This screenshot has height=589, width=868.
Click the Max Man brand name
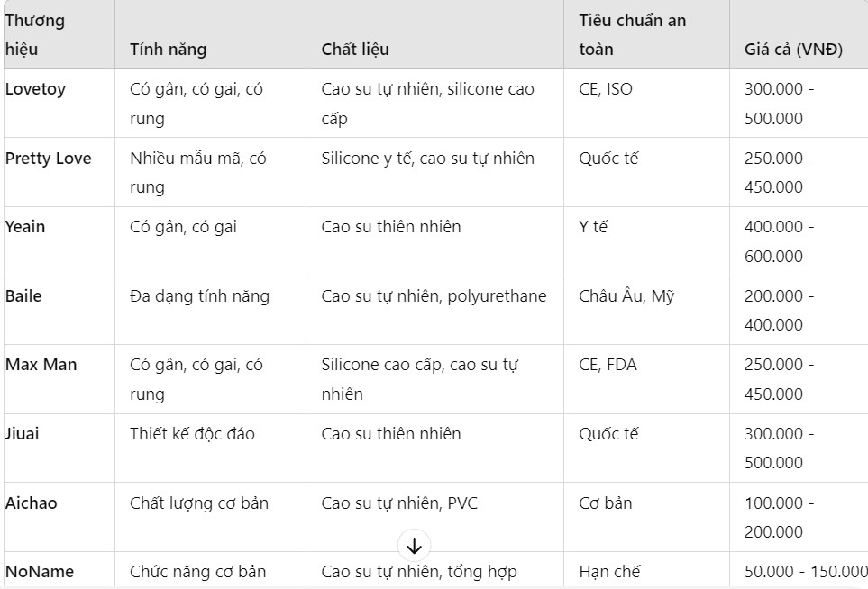coord(41,365)
